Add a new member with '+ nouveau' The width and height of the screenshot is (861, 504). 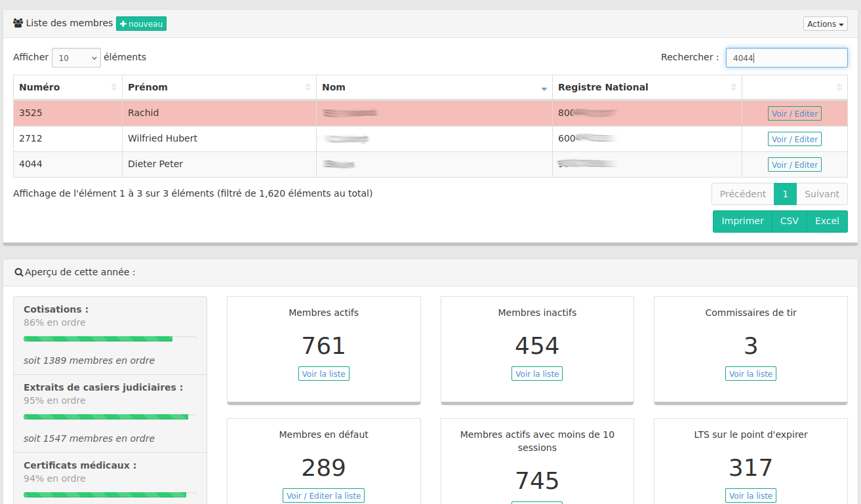tap(141, 24)
